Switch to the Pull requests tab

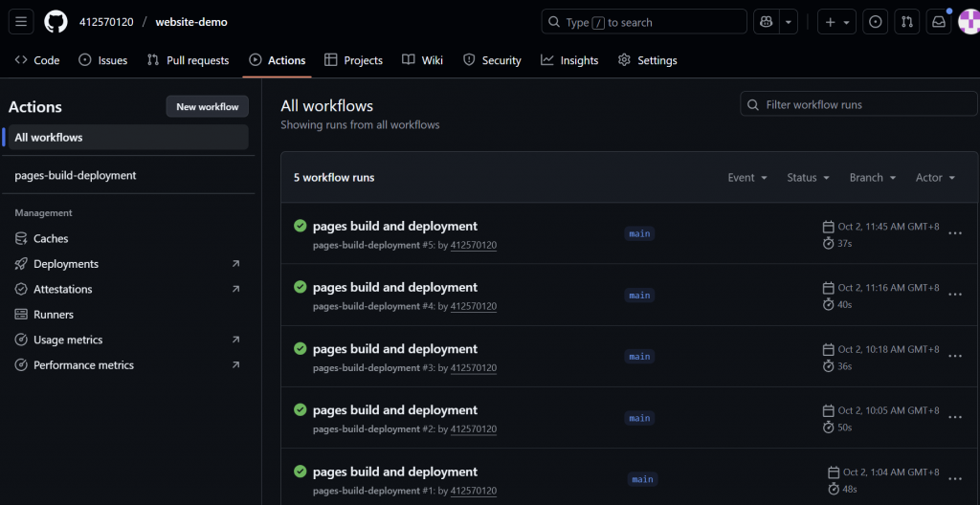189,60
